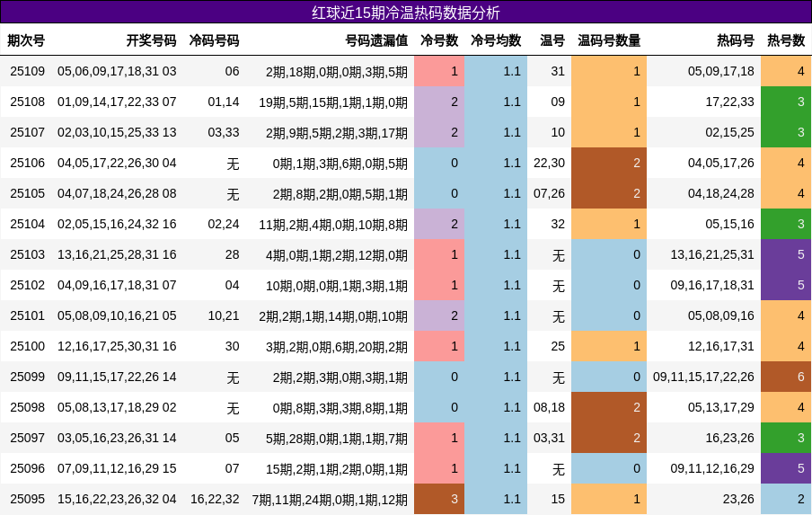Screen dimensions: 812x515
Task: Click draw numbers 15,16,22,23,26,32 04
Action: pos(117,499)
